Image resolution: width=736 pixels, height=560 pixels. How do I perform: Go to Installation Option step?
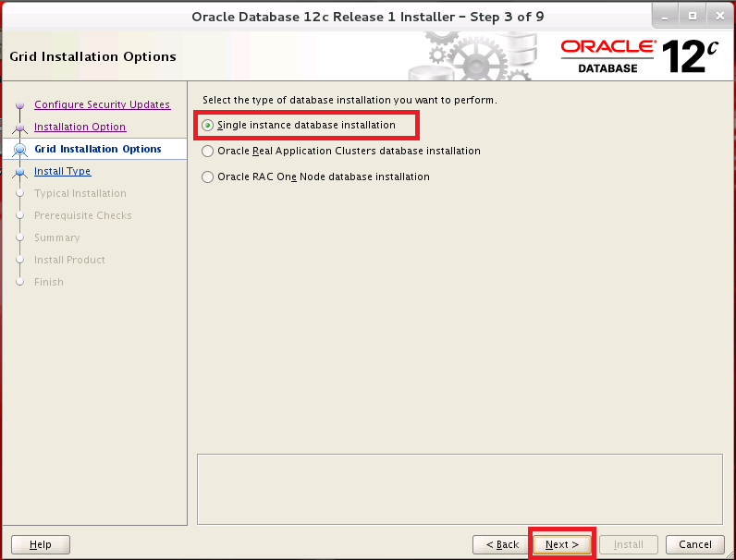(80, 127)
